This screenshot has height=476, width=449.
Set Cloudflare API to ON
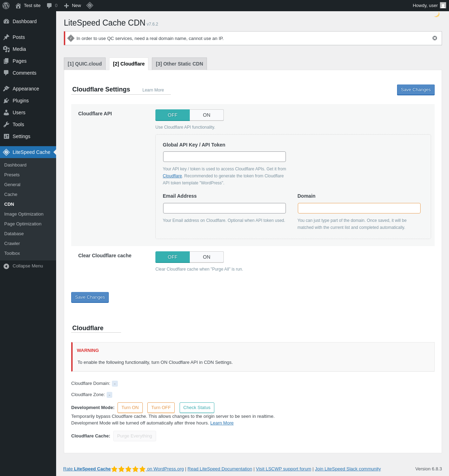click(x=207, y=115)
